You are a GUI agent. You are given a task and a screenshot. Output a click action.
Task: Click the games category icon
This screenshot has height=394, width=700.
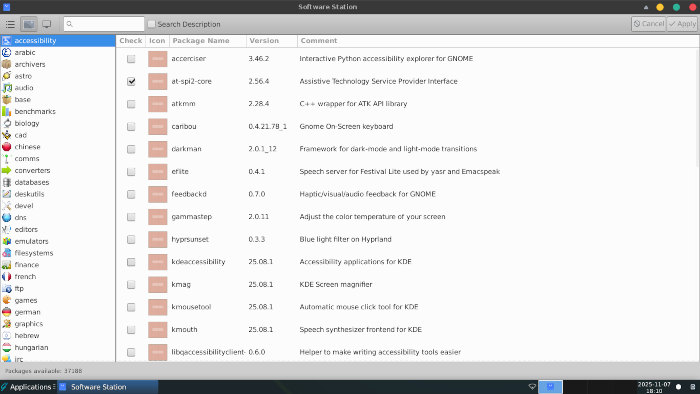[x=7, y=300]
